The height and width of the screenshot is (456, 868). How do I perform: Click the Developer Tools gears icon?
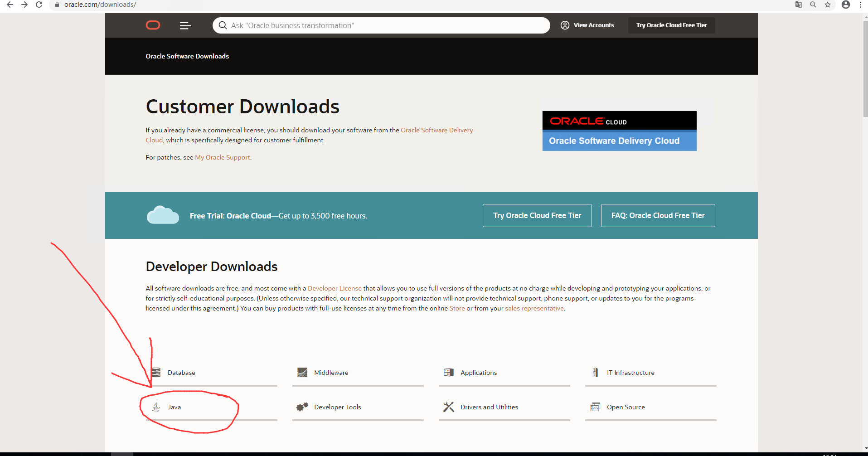coord(302,407)
